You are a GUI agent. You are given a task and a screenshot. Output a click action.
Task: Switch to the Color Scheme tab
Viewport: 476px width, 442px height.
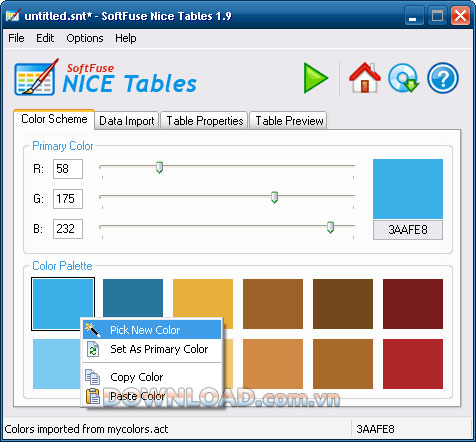(x=54, y=119)
